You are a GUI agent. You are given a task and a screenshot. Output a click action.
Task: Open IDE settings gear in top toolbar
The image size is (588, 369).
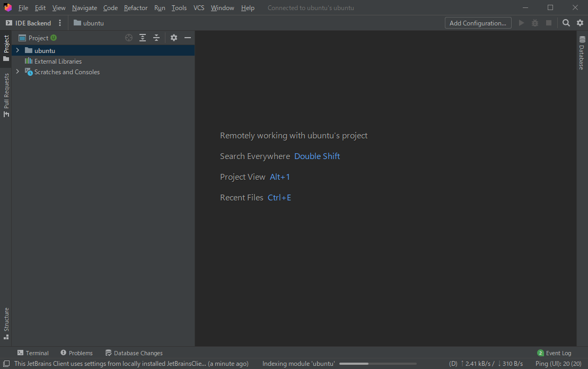coord(580,23)
